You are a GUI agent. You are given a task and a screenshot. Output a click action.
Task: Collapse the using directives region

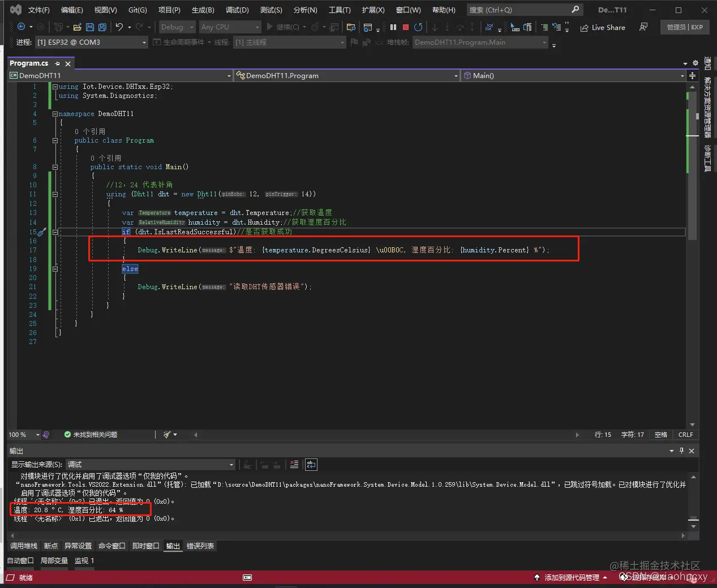point(55,87)
